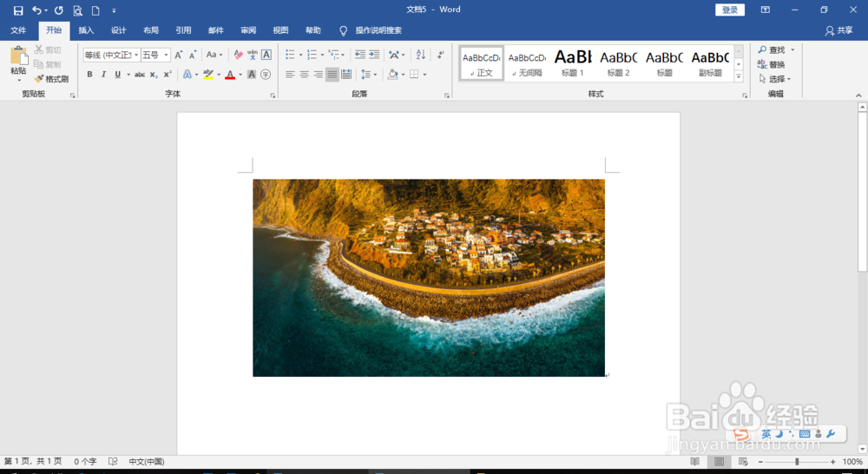The width and height of the screenshot is (868, 474).
Task: Align text left
Action: tap(290, 74)
